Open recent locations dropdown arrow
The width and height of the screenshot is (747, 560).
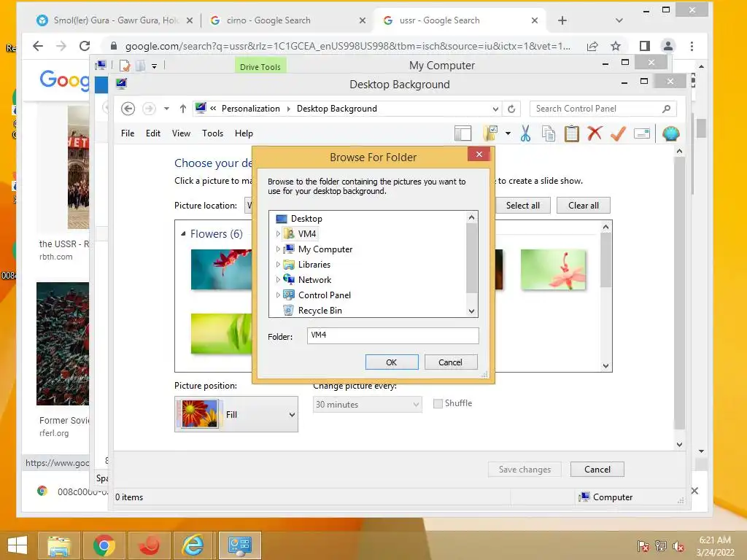pos(166,109)
